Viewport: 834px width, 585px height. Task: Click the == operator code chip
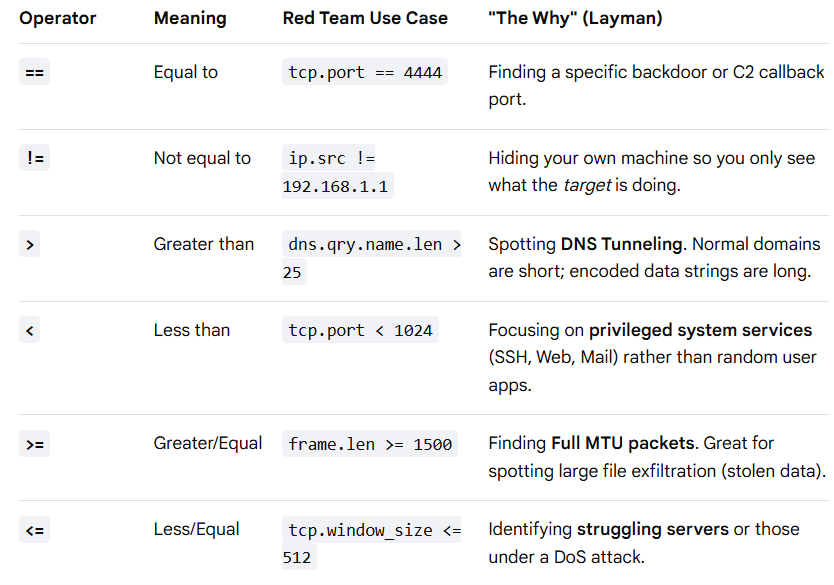pos(35,72)
